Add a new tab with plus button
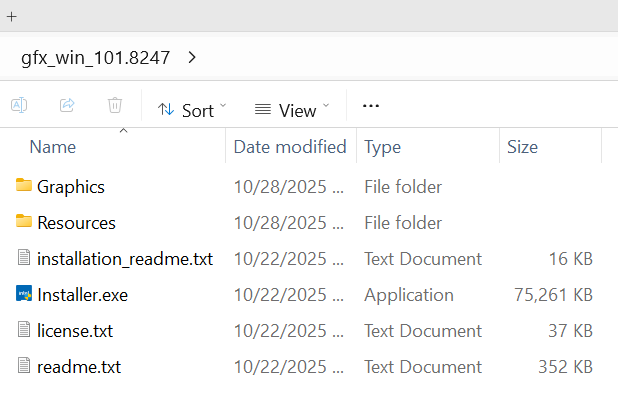Screen dimensions: 618x405 point(12,17)
